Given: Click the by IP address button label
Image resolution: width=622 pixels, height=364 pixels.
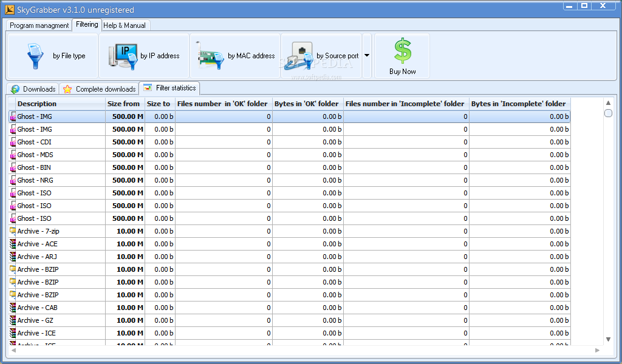Looking at the screenshot, I should 160,56.
